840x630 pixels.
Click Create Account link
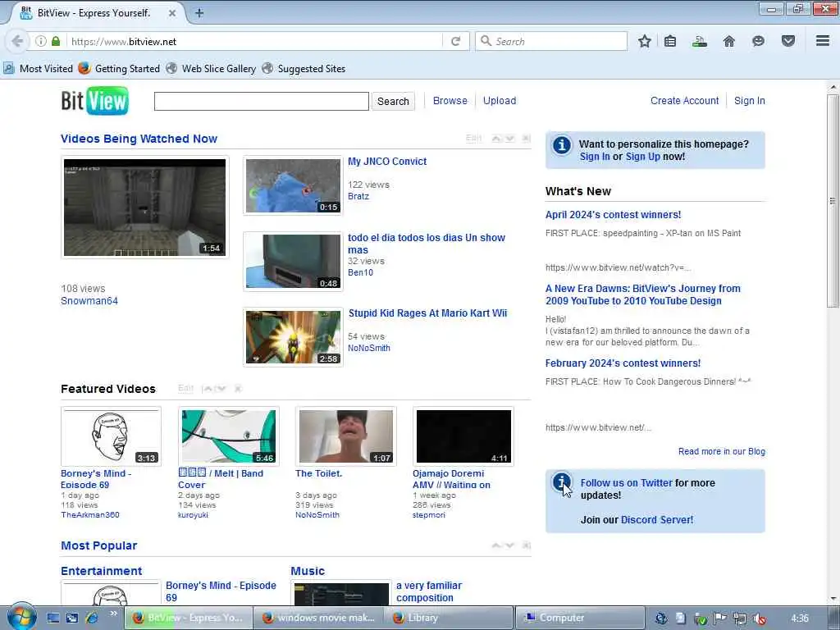click(685, 101)
